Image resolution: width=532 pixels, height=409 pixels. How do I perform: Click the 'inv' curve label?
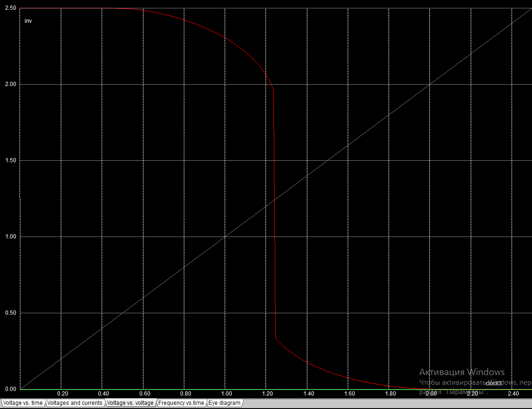pyautogui.click(x=28, y=21)
